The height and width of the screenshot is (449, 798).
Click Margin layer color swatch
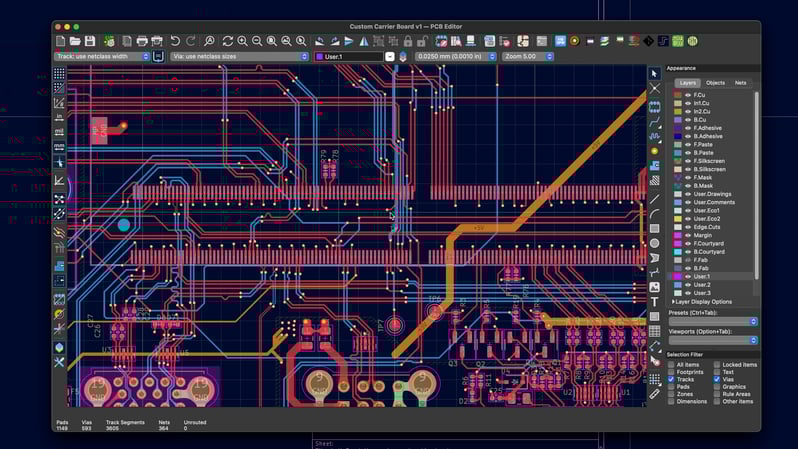pyautogui.click(x=678, y=235)
